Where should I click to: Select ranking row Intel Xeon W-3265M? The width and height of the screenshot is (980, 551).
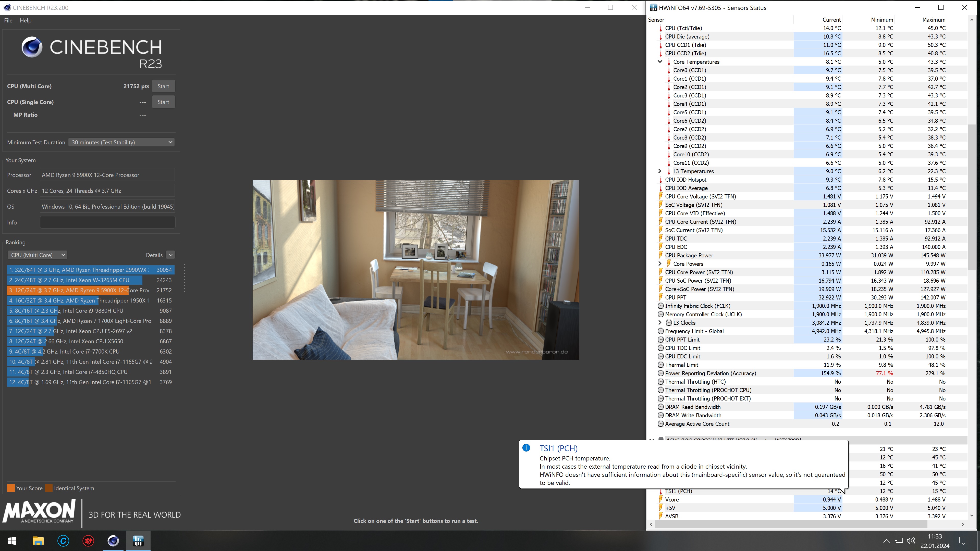coord(91,280)
